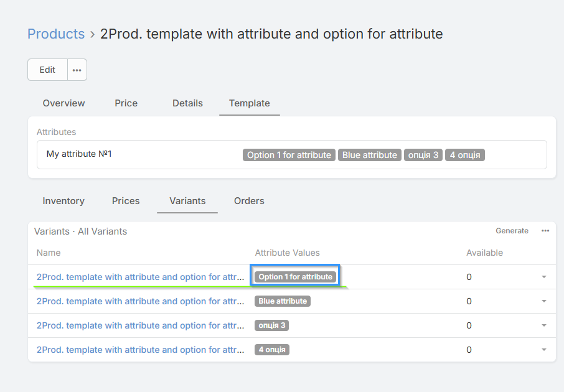The width and height of the screenshot is (564, 392).
Task: Expand row dropdown for 4 опція variant
Action: 543,350
